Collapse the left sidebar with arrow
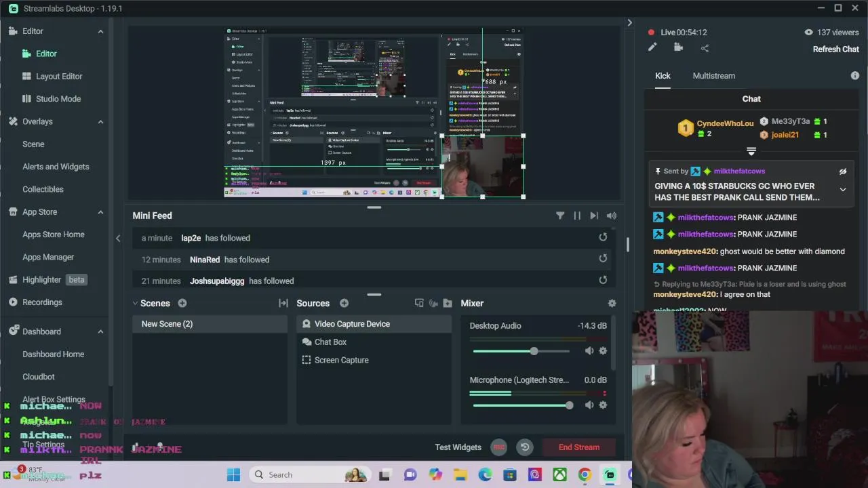Screen dimensions: 868x488 coord(118,238)
